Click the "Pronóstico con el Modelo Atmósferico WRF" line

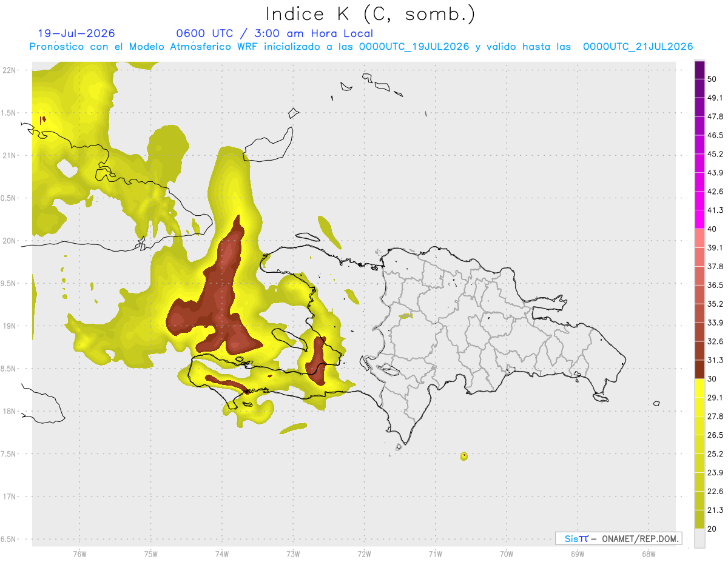tap(361, 47)
